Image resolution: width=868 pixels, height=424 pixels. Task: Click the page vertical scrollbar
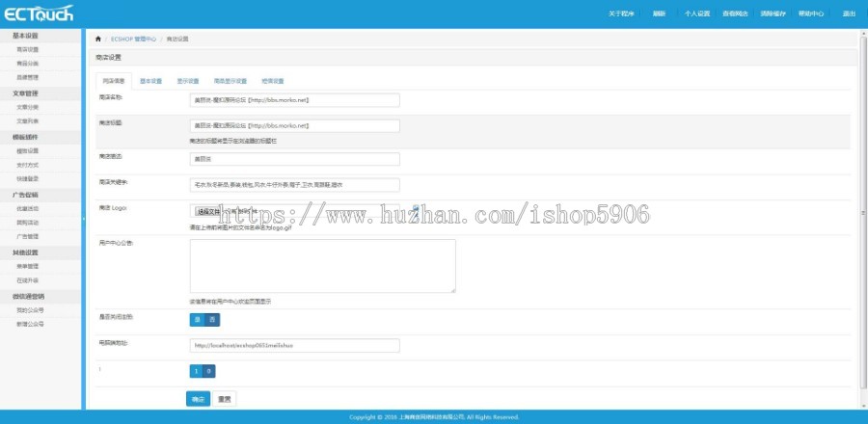click(863, 212)
